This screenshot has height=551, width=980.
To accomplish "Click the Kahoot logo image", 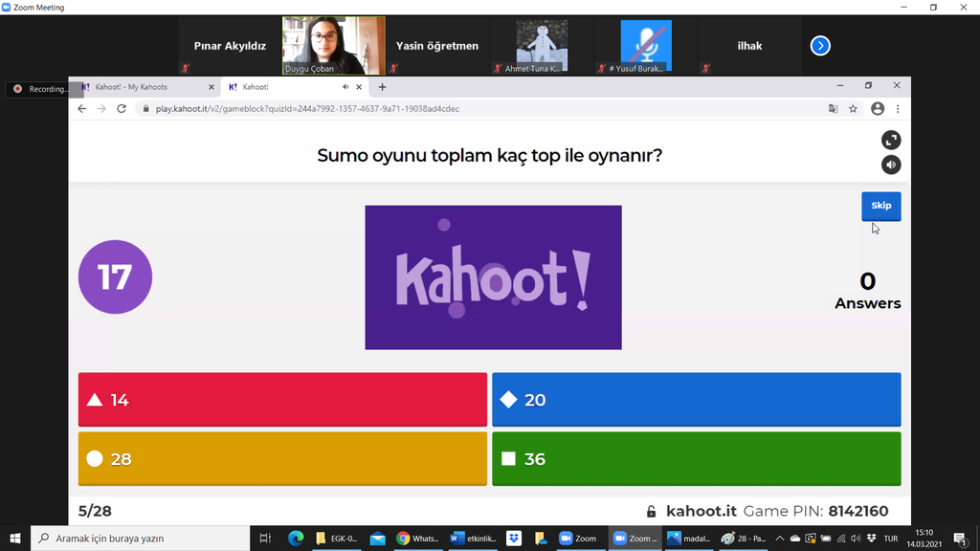I will click(493, 277).
